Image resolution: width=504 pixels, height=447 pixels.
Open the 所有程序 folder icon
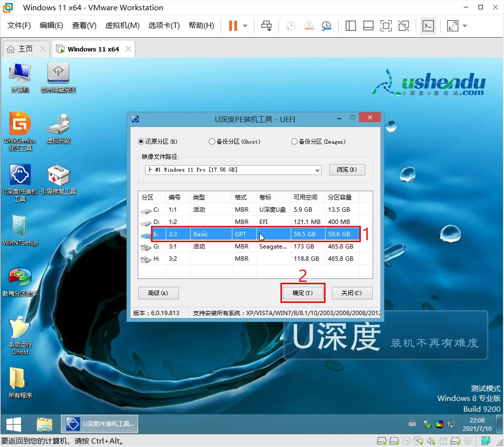[20, 383]
